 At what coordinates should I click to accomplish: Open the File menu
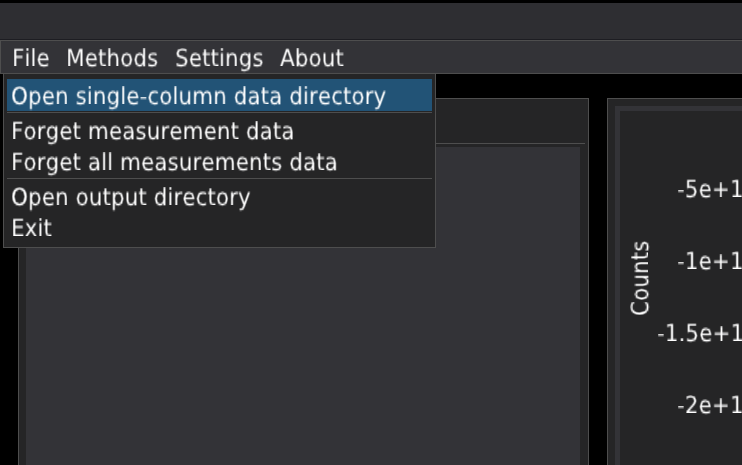pos(30,58)
